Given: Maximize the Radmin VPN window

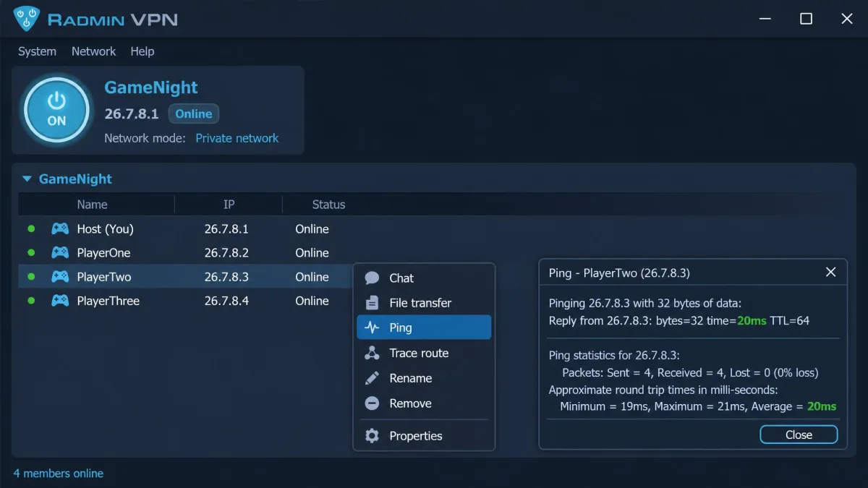Looking at the screenshot, I should 806,19.
